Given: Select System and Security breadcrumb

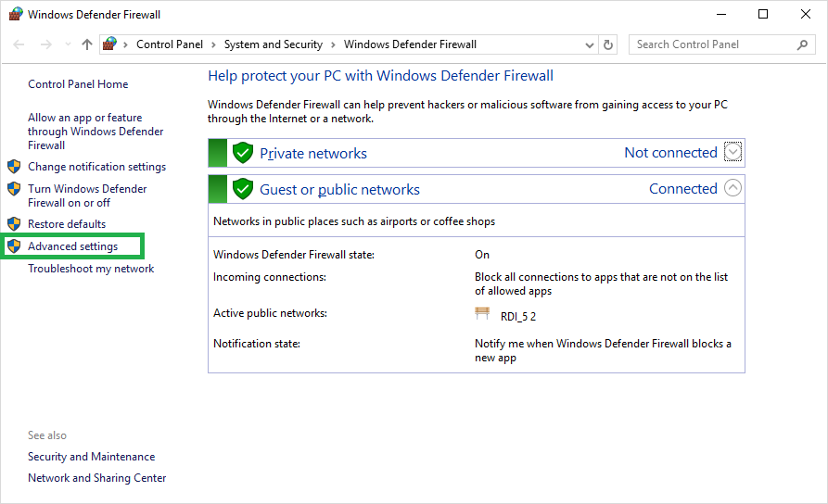Looking at the screenshot, I should point(273,44).
